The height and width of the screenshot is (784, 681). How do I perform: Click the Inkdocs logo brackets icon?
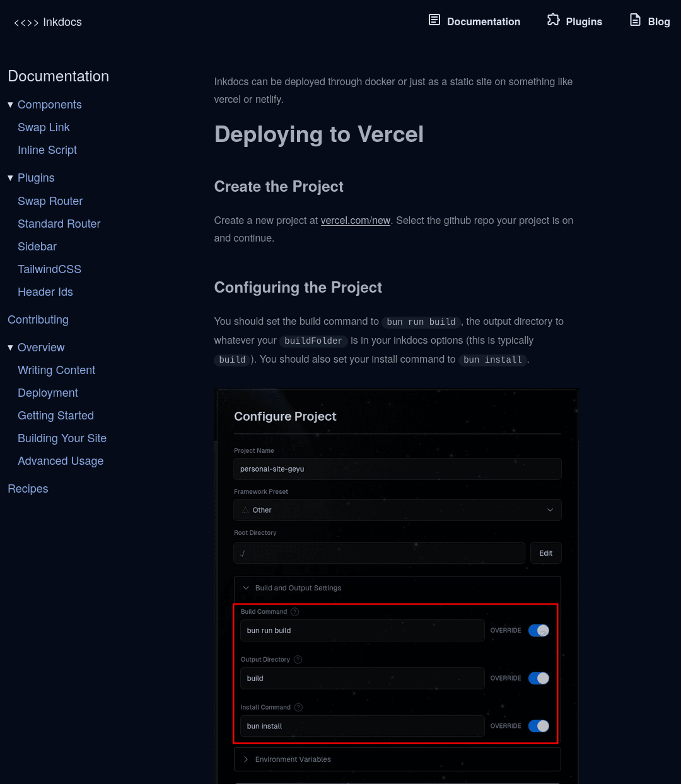[26, 23]
